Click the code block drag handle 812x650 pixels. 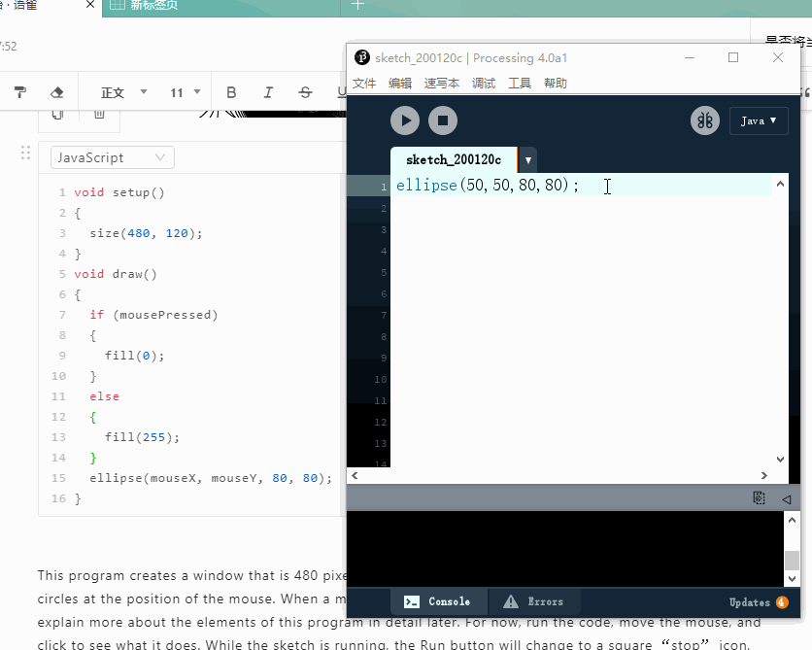coord(25,153)
